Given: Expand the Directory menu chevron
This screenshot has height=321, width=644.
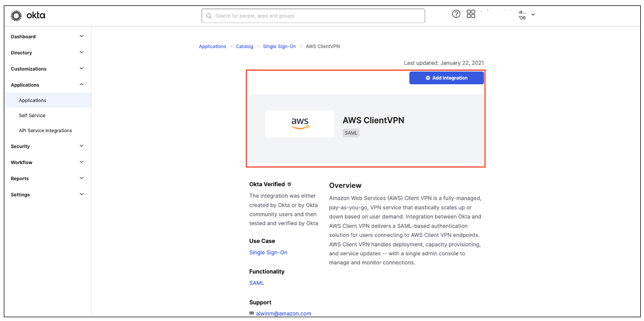Looking at the screenshot, I should 81,52.
